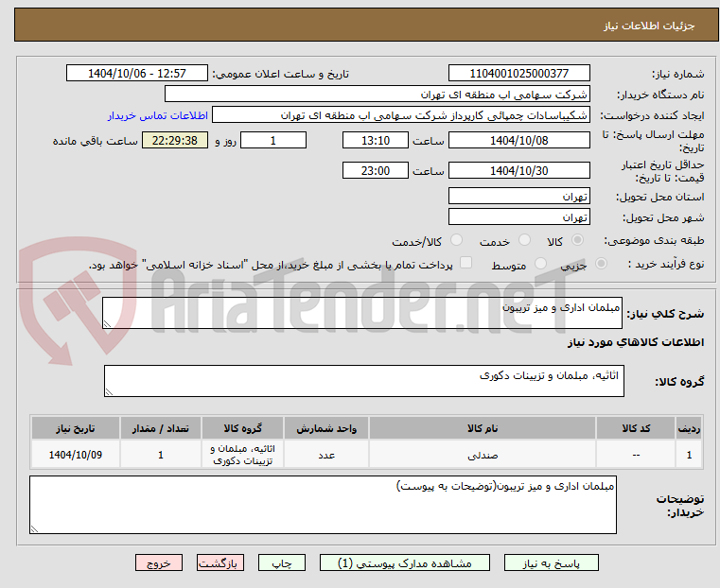Click the ردیف column header
The image size is (720, 588).
[x=689, y=428]
